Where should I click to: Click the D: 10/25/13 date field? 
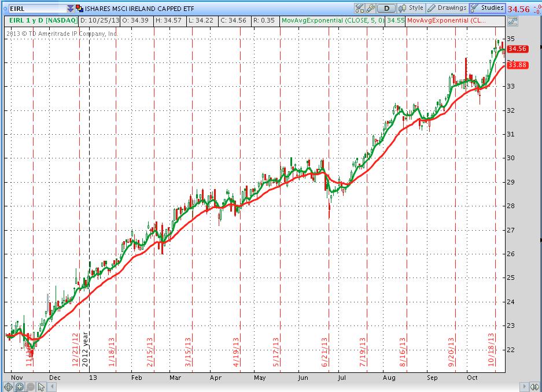pyautogui.click(x=99, y=20)
